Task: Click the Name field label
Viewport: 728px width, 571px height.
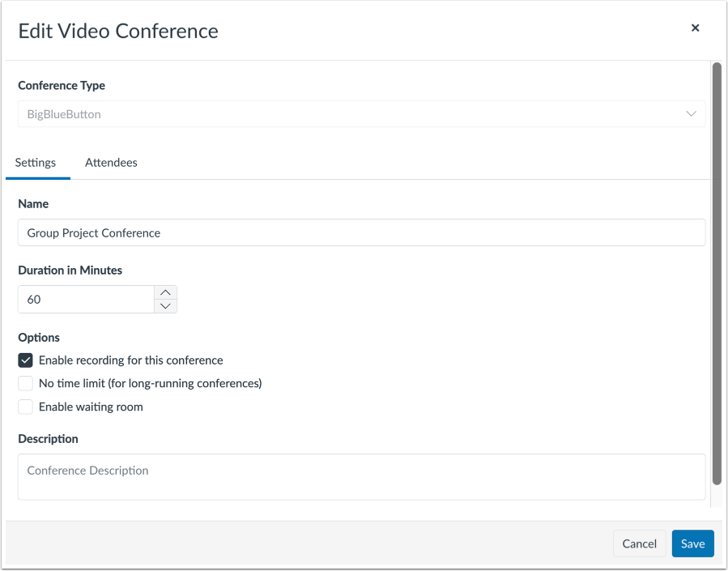Action: click(32, 203)
